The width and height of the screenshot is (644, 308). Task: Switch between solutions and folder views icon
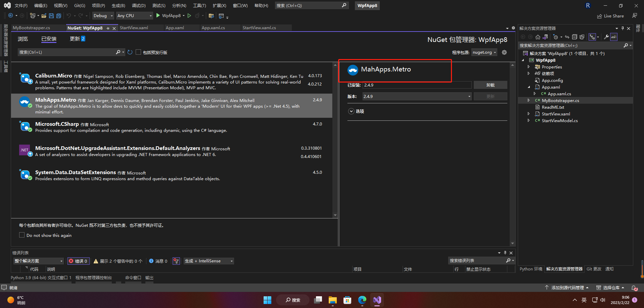click(545, 37)
